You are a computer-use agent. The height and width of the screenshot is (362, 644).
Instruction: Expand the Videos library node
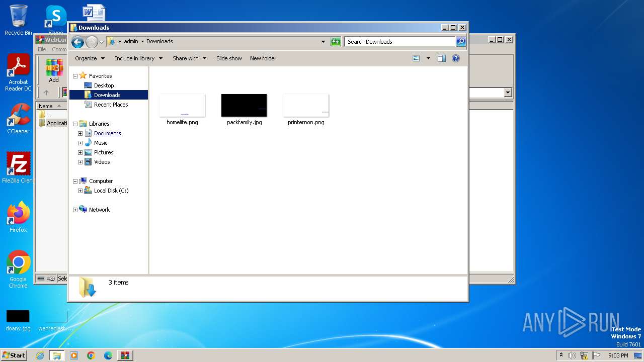(x=80, y=162)
